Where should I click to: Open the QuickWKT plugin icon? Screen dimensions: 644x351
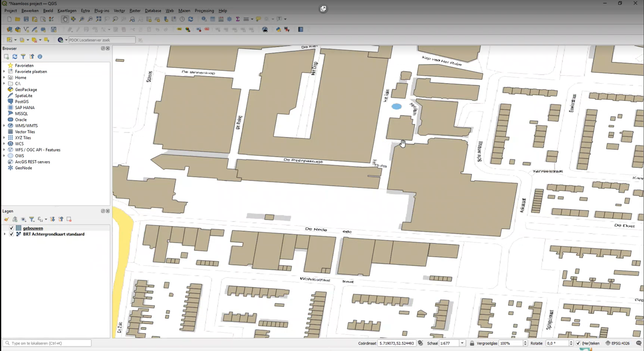[x=287, y=29]
